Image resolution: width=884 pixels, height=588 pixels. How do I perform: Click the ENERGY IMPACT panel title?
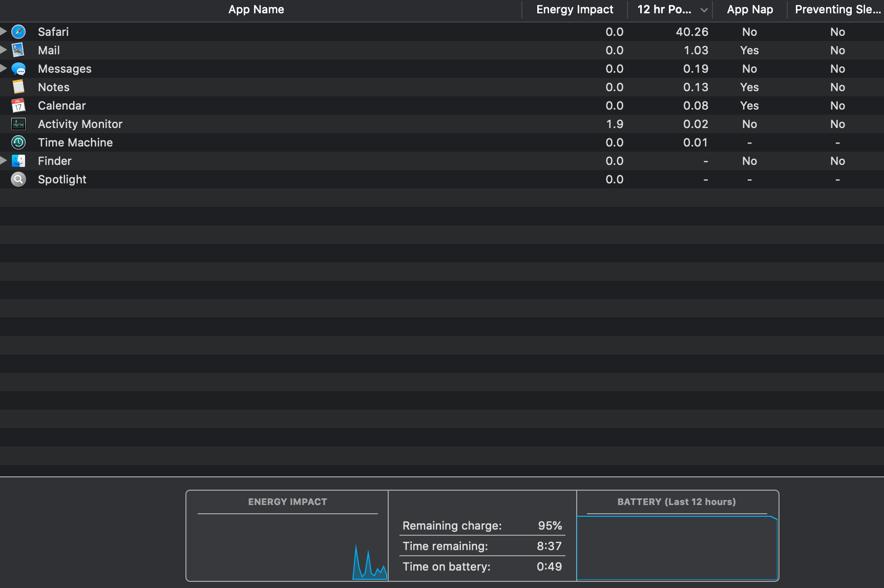287,502
